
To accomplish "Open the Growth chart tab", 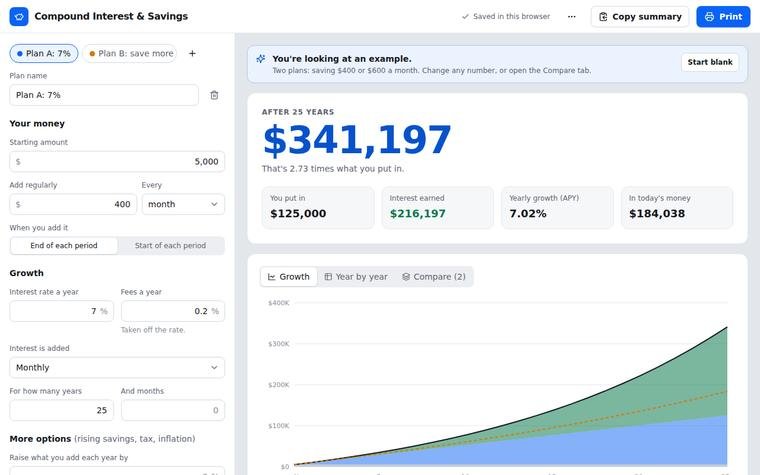I will (289, 277).
